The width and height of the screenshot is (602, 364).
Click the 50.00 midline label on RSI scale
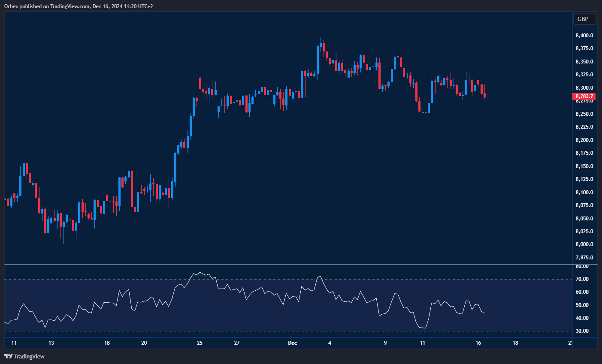pyautogui.click(x=582, y=305)
